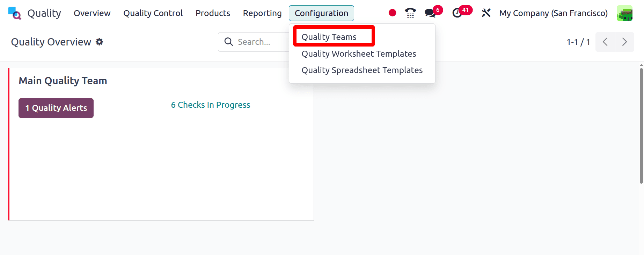The height and width of the screenshot is (255, 644).
Task: Open the Configuration dropdown
Action: (321, 13)
